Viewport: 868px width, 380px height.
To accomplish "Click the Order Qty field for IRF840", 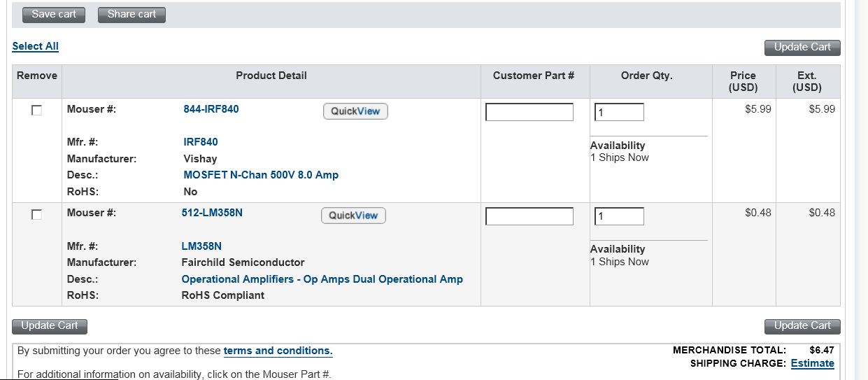I will [619, 112].
